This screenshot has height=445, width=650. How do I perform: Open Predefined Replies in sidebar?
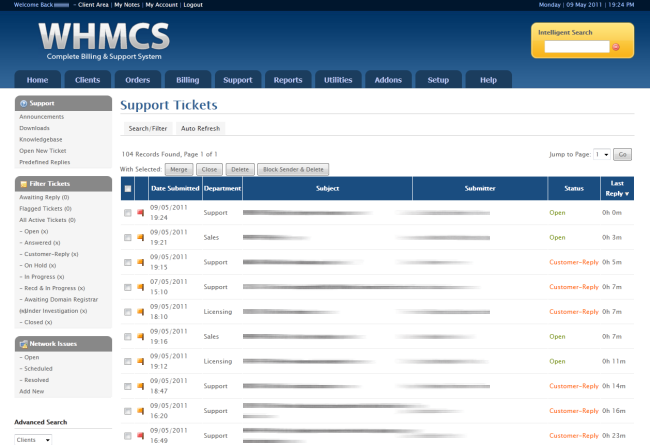(x=44, y=162)
